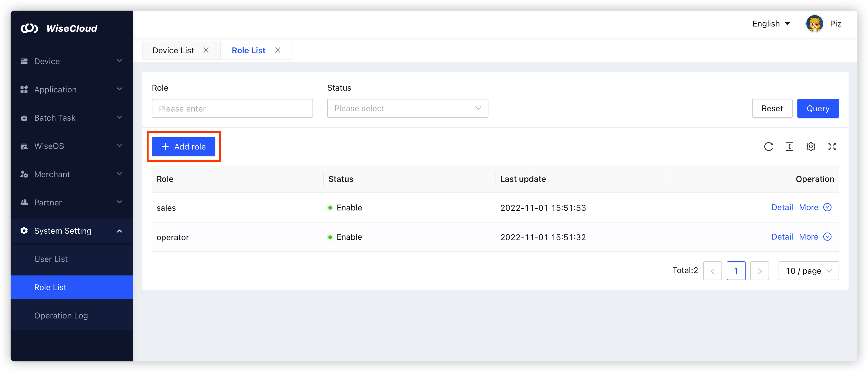This screenshot has height=372, width=868.
Task: Toggle fullscreen view of the role table
Action: [832, 147]
